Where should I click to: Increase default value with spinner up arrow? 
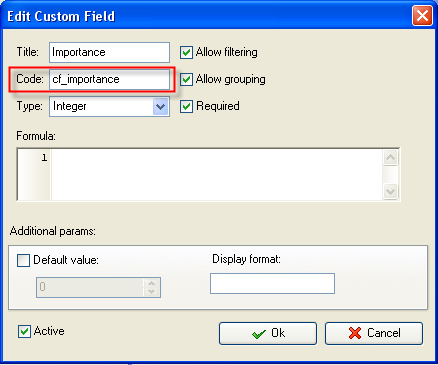[152, 283]
